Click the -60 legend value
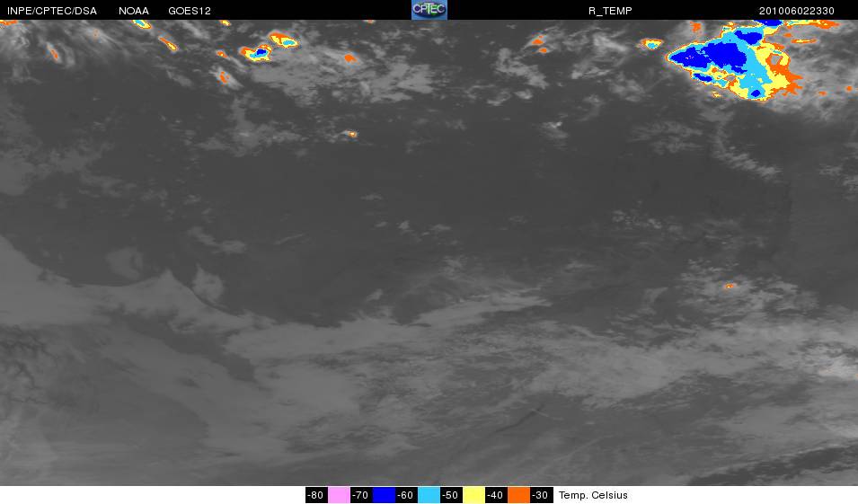This screenshot has width=858, height=504. click(406, 495)
